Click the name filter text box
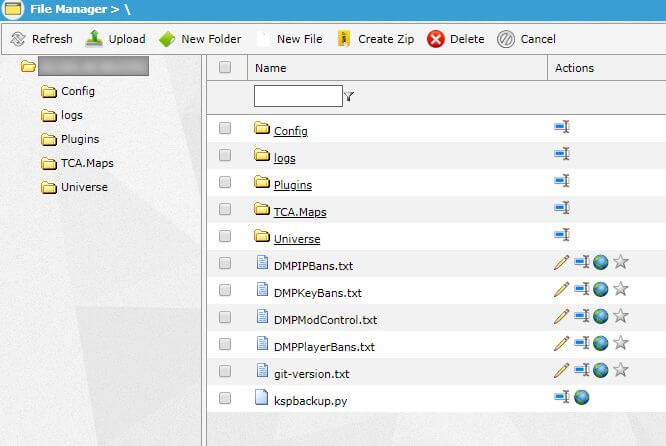This screenshot has width=666, height=446. click(297, 96)
